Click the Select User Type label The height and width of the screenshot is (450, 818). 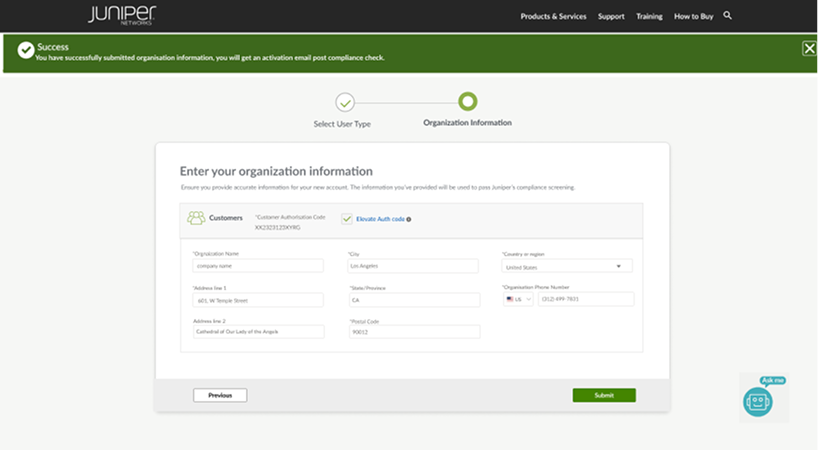coord(342,124)
